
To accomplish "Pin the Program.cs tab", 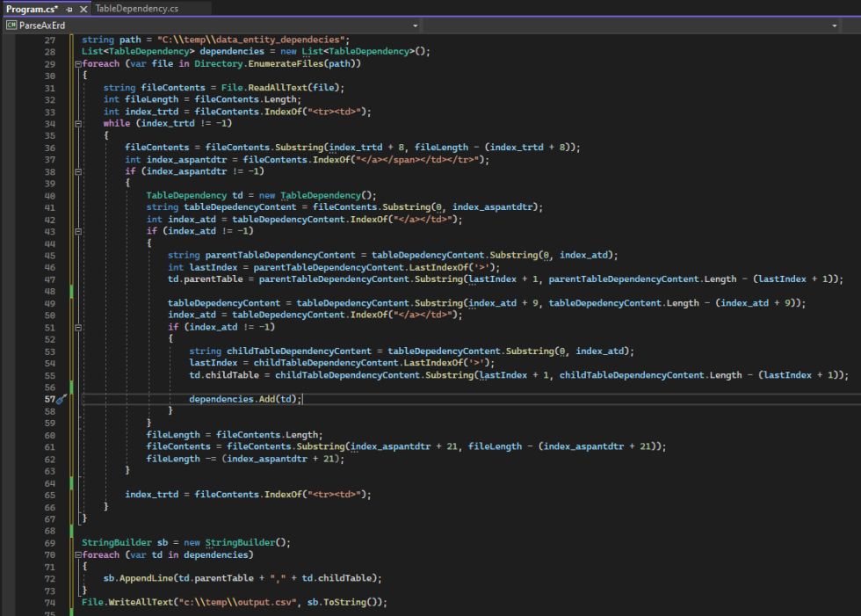I will (70, 9).
